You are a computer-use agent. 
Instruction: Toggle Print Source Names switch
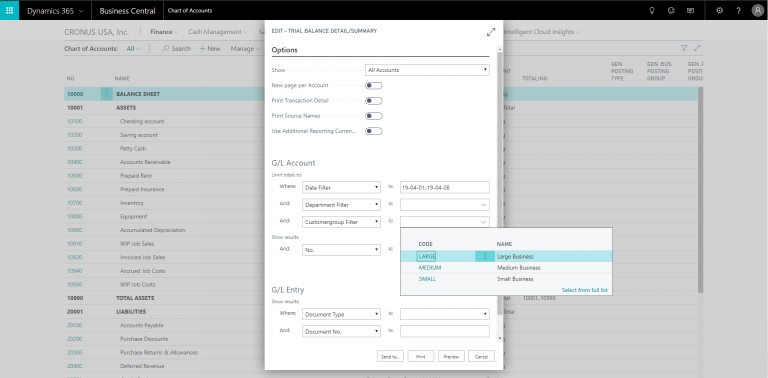point(374,116)
